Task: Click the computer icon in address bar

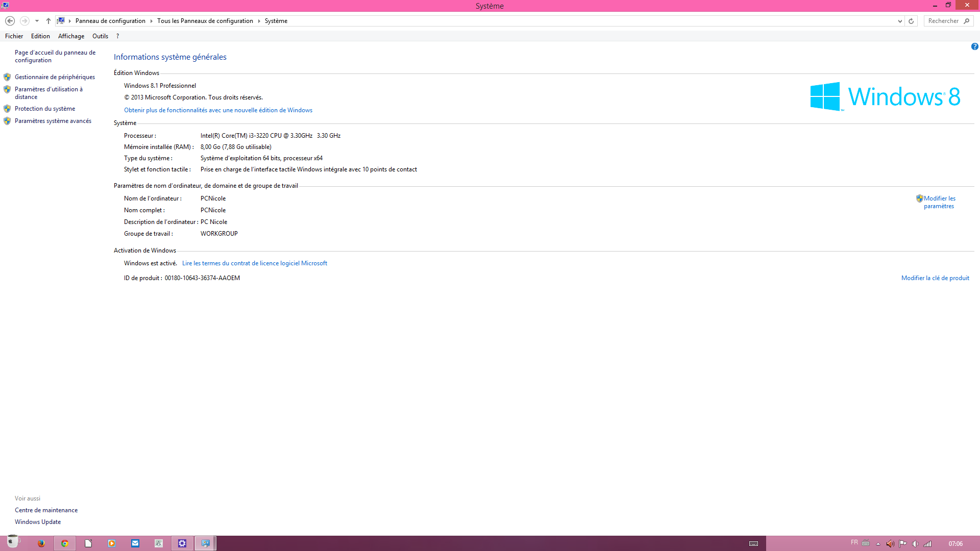Action: (x=61, y=21)
